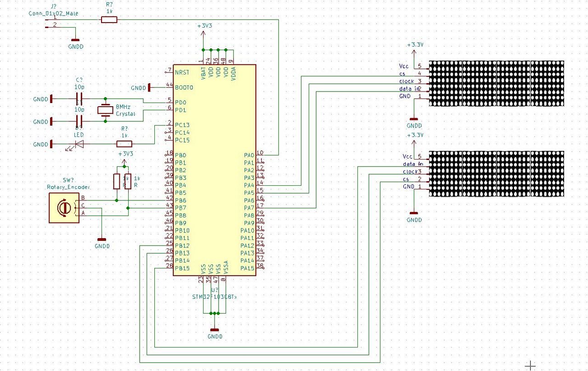This screenshot has width=588, height=371.
Task: Click the J? connector reference text
Action: [x=54, y=7]
